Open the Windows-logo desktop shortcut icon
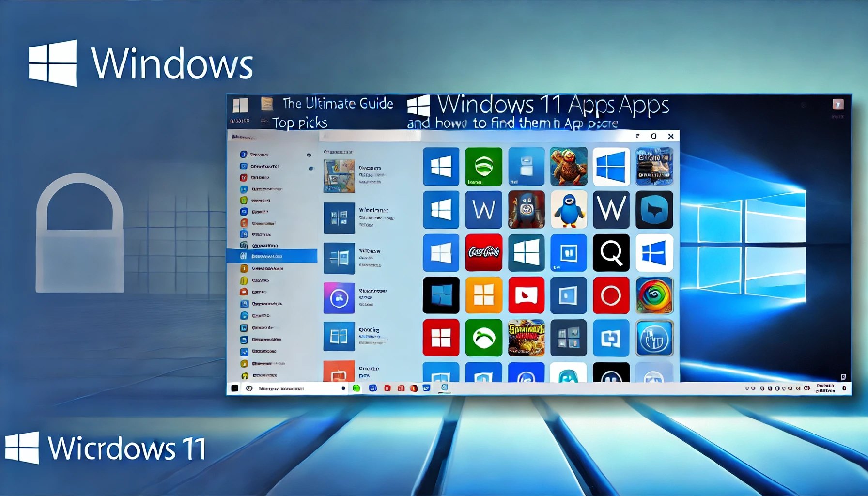The height and width of the screenshot is (496, 868). point(240,105)
